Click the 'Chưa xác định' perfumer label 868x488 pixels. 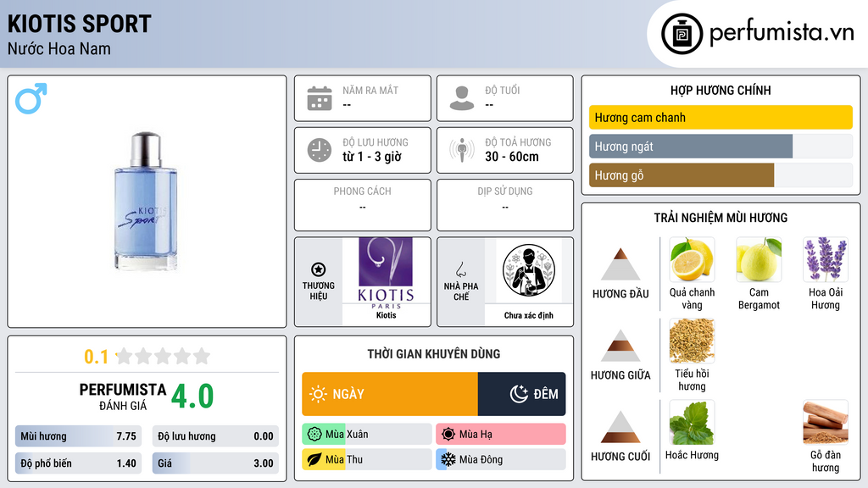529,315
